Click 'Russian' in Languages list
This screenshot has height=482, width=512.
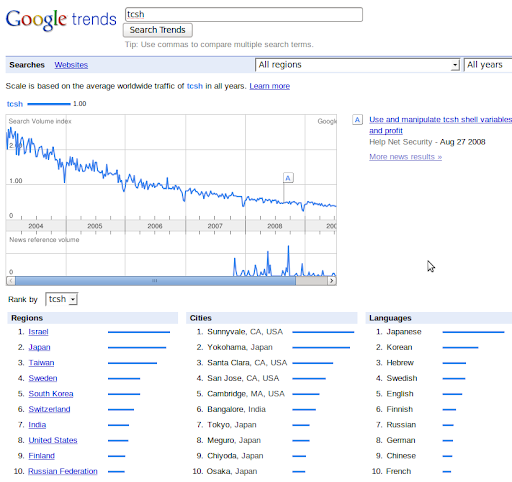[401, 425]
